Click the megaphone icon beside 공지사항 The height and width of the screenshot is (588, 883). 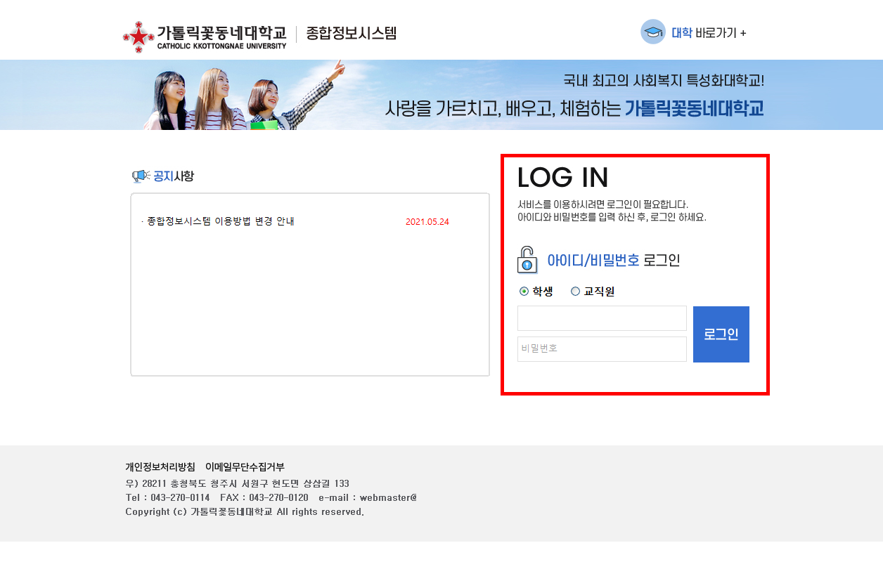point(141,176)
